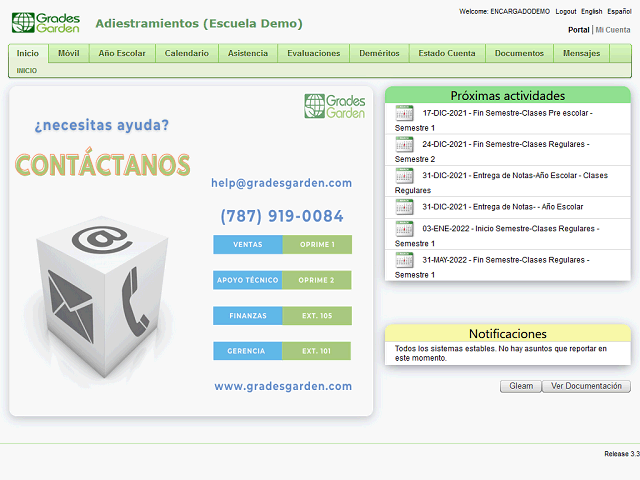Image resolution: width=640 pixels, height=480 pixels.
Task: Click 24-DIC-2021 Fin Semestre-Clases Regulares entry
Action: [508, 150]
